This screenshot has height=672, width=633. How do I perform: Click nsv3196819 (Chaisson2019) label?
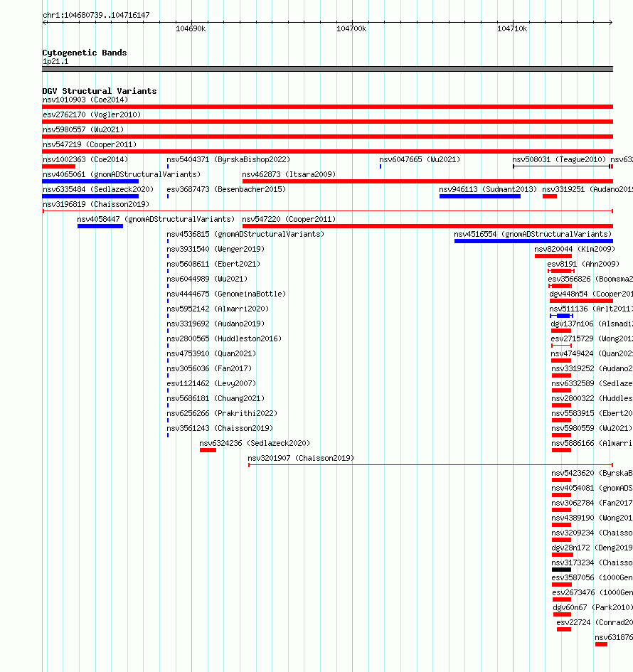[x=96, y=204]
